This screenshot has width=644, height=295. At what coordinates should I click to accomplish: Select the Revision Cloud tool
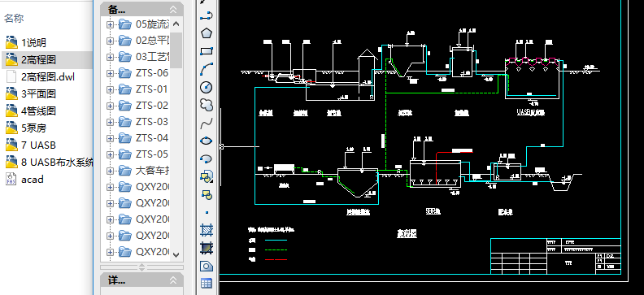pos(207,105)
